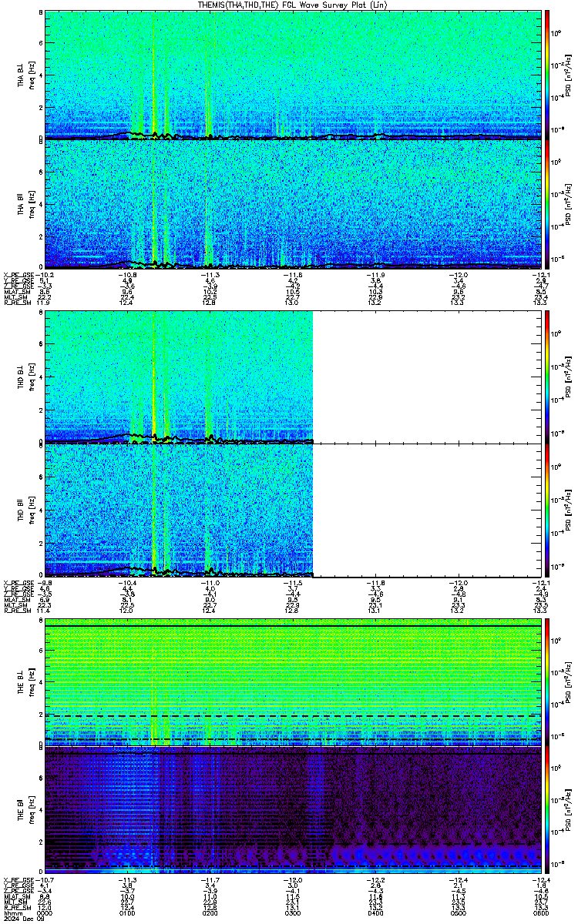
Task: Select the THD B-parallel spectrogram data area
Action: click(x=179, y=510)
